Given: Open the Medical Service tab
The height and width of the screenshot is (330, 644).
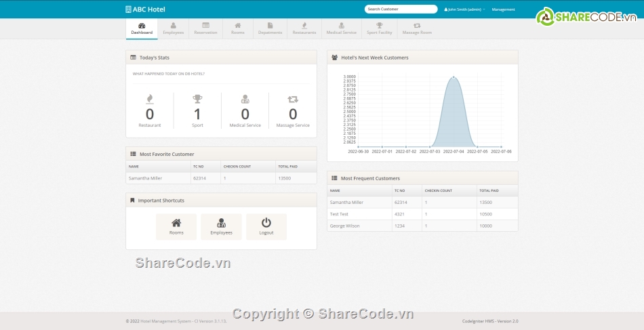Looking at the screenshot, I should point(341,28).
